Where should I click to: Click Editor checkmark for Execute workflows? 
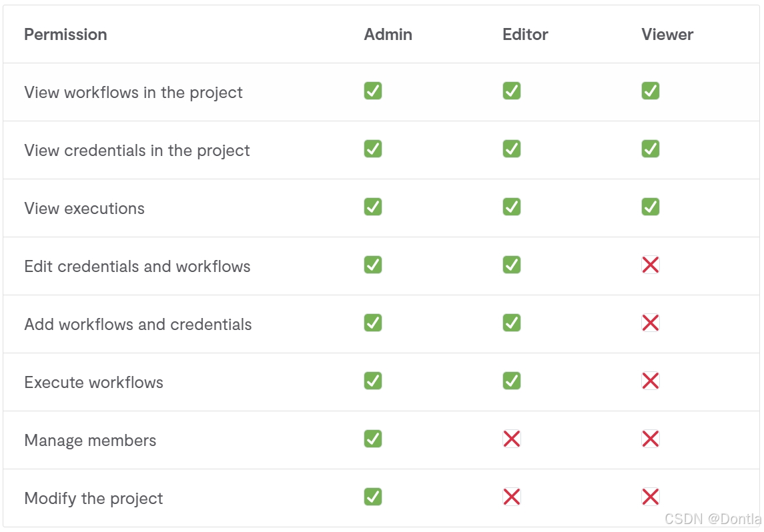tap(512, 381)
